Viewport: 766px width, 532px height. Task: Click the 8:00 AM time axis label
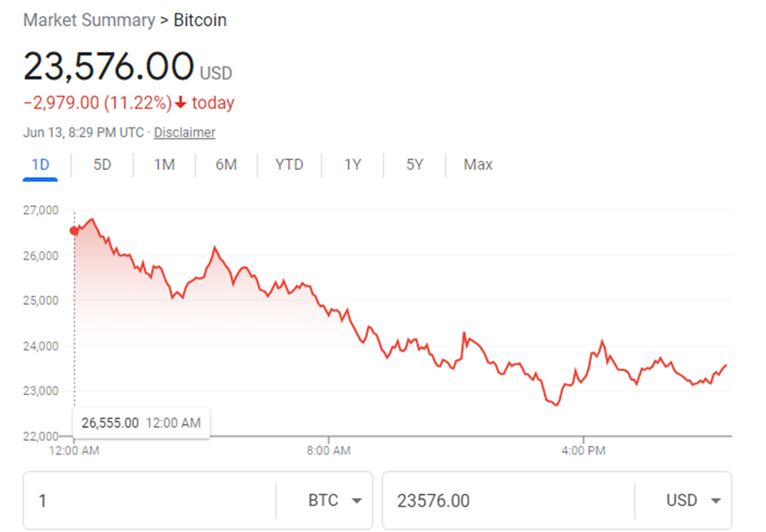click(x=328, y=450)
